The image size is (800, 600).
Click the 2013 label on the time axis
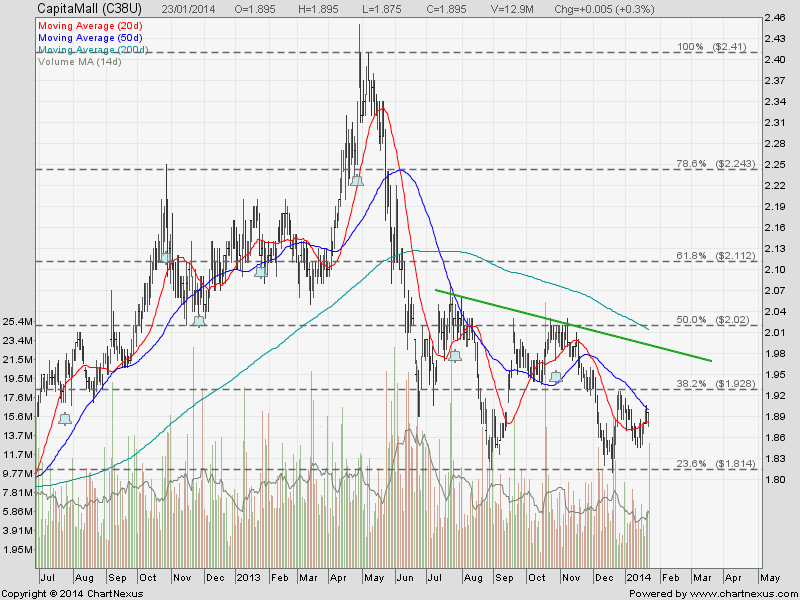(248, 578)
